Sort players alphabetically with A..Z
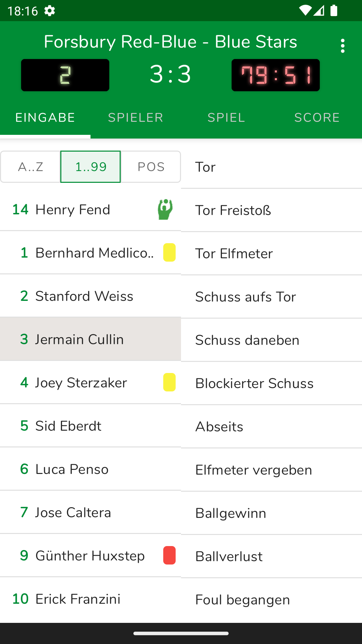 (x=31, y=167)
